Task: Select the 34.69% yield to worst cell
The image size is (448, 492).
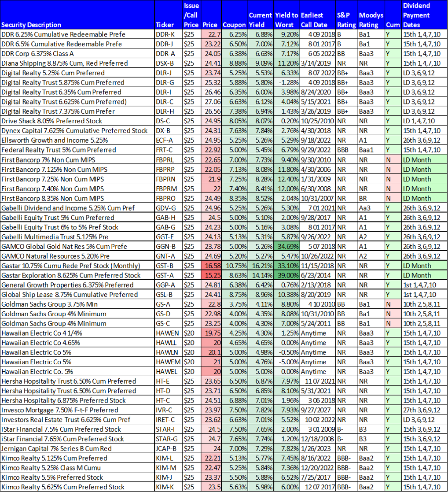Action: [286, 246]
